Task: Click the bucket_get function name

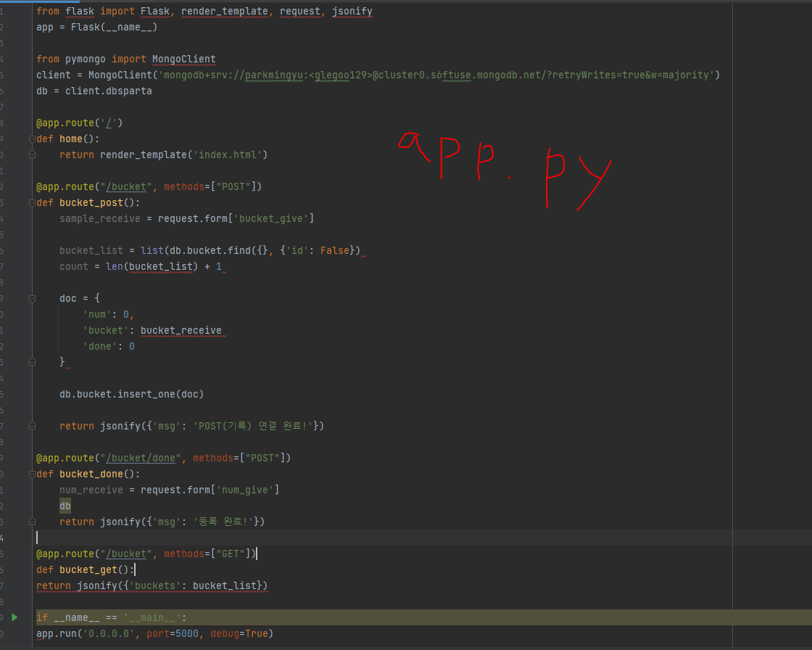Action: click(x=88, y=569)
